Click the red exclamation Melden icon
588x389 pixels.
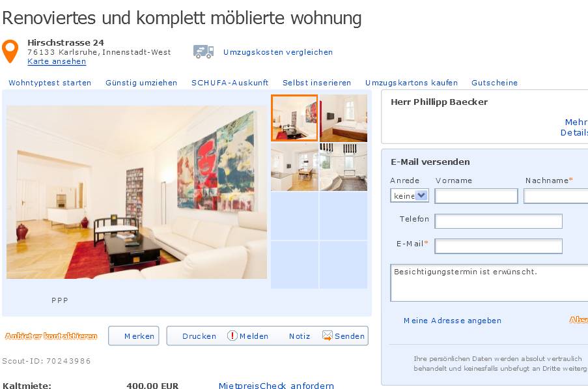click(232, 336)
